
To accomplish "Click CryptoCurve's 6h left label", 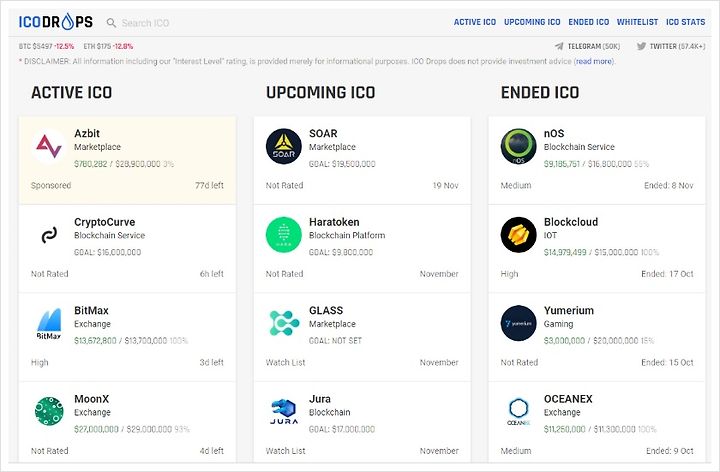I will coord(212,274).
